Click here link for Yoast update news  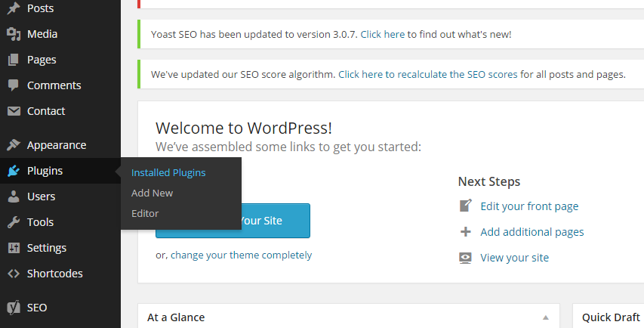pos(382,34)
